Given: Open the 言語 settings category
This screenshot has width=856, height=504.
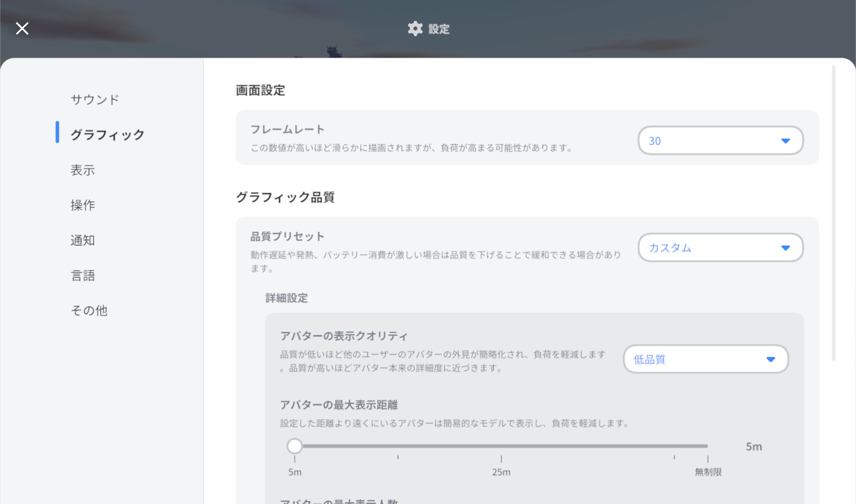Looking at the screenshot, I should point(83,275).
